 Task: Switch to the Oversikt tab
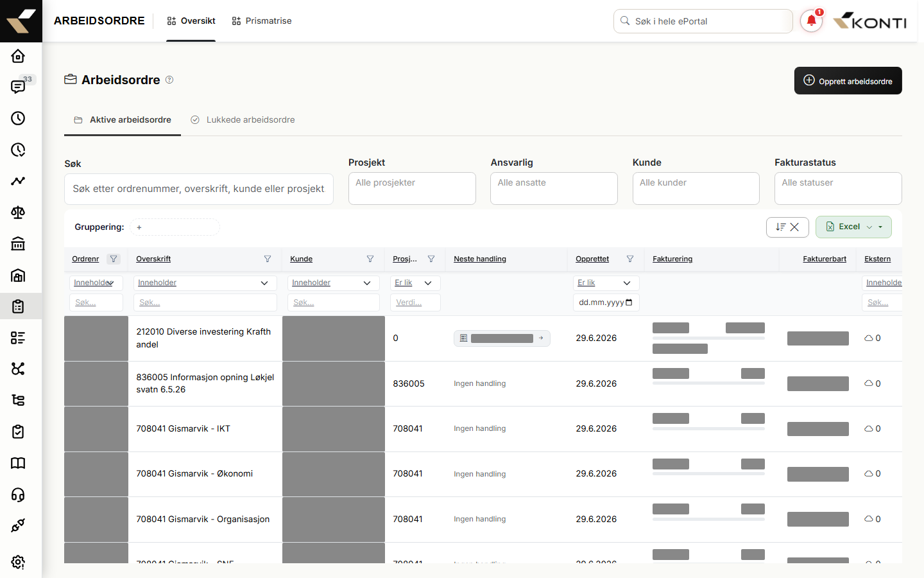point(191,21)
